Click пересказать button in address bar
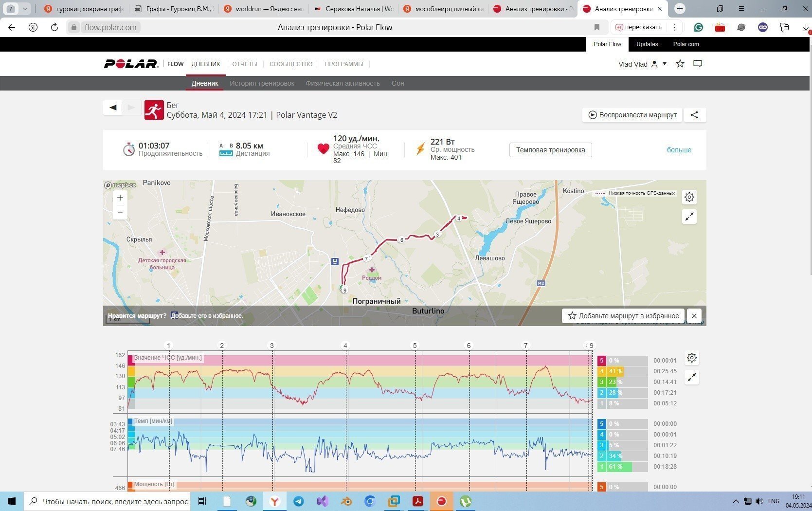This screenshot has width=812, height=511. click(x=639, y=27)
